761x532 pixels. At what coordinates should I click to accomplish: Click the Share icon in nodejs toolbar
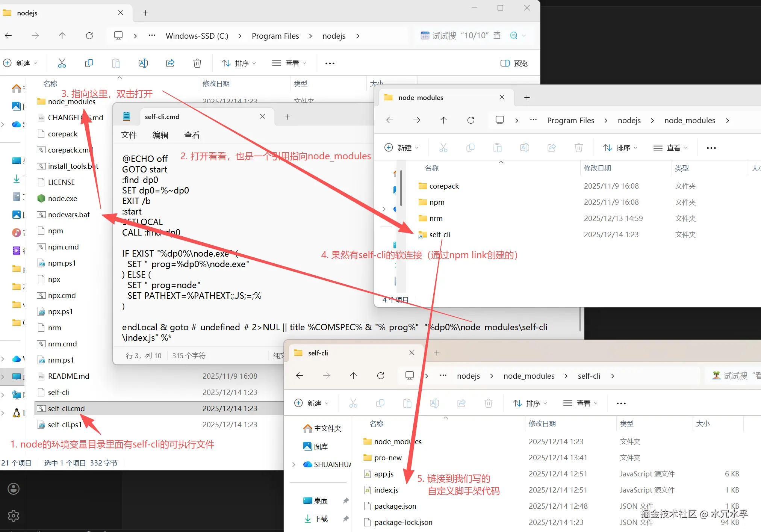170,63
